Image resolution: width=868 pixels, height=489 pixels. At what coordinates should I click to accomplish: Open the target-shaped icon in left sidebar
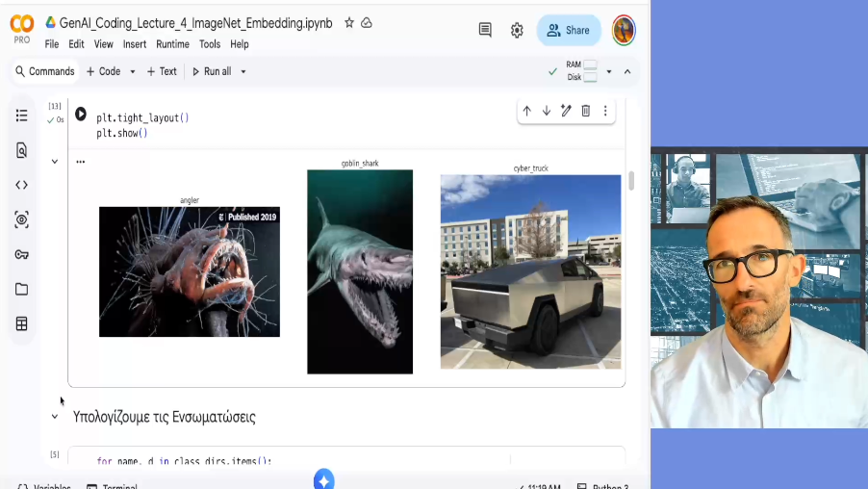coord(21,219)
